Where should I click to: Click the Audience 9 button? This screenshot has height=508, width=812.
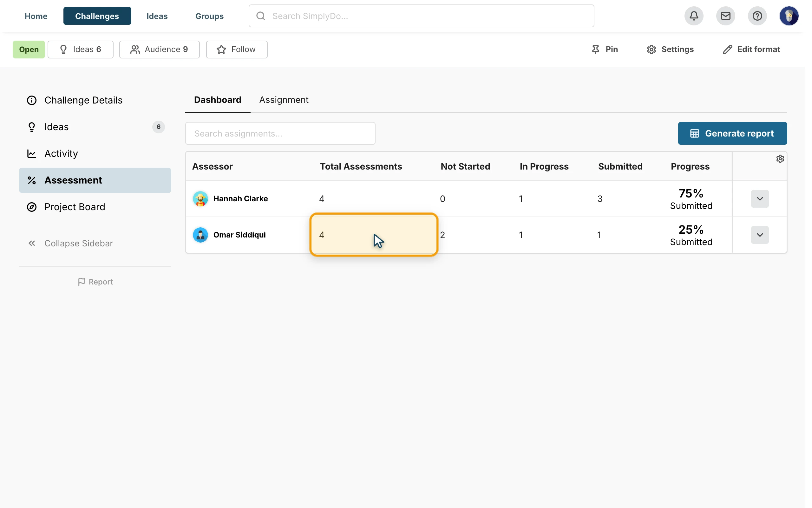[159, 50]
